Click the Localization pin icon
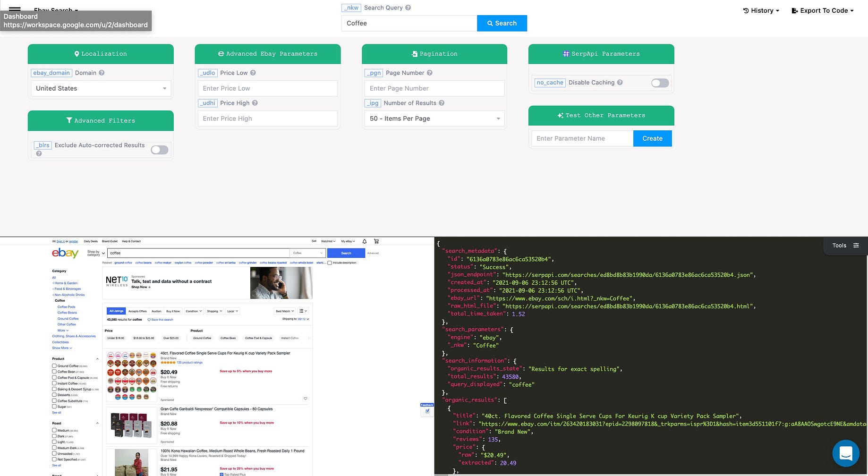The height and width of the screenshot is (476, 868). point(77,53)
